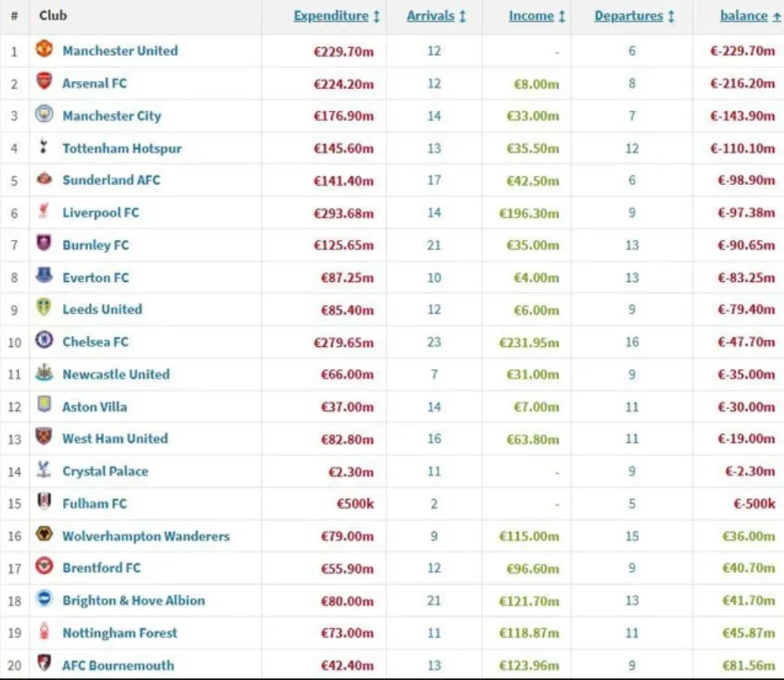
Task: Click the Liverpool FC crest icon
Action: 44,212
